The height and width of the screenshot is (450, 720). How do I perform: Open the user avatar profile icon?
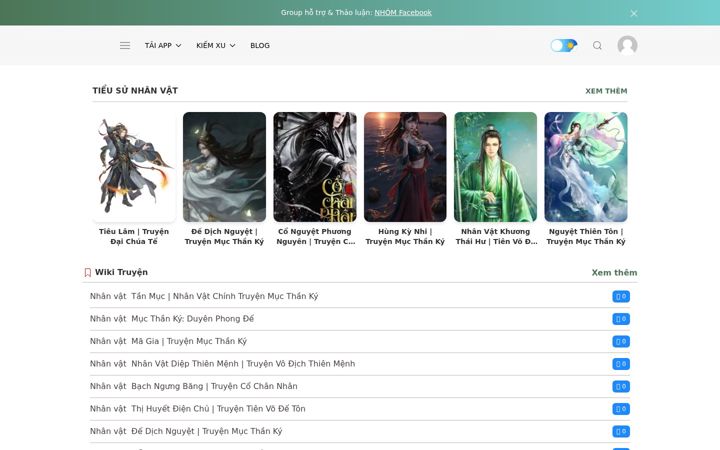[x=627, y=45]
